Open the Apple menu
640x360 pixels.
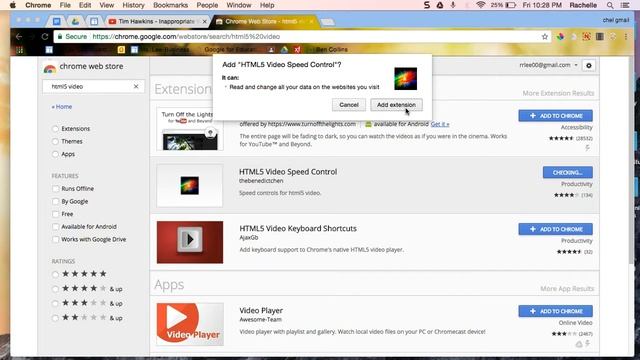point(12,5)
